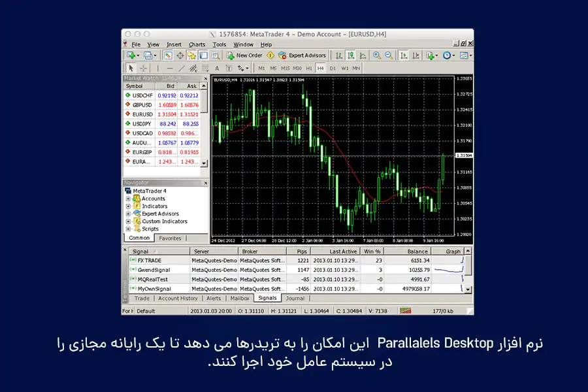The height and width of the screenshot is (392, 588).
Task: Open the Data Window icon
Action: click(x=180, y=56)
